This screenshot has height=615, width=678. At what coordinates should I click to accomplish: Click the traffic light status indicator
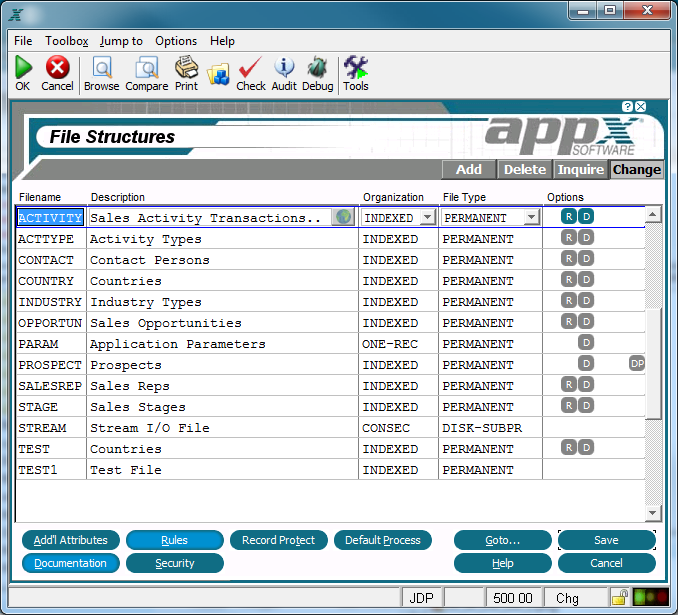click(650, 598)
